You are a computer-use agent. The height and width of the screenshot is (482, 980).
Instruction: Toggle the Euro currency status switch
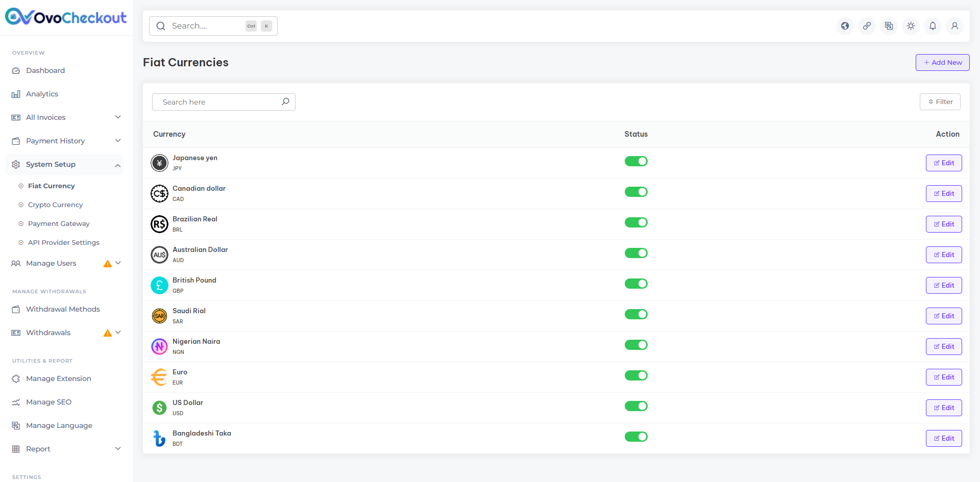[636, 375]
